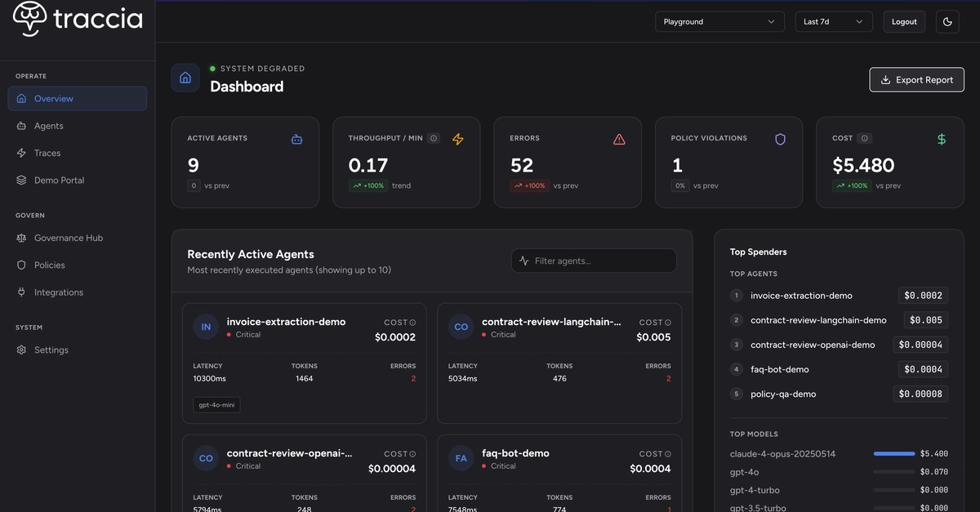Click the warning triangle on Errors card
The image size is (980, 512).
[619, 140]
